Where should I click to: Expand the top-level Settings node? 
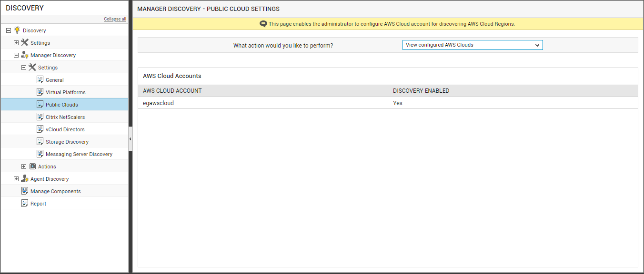coord(16,42)
